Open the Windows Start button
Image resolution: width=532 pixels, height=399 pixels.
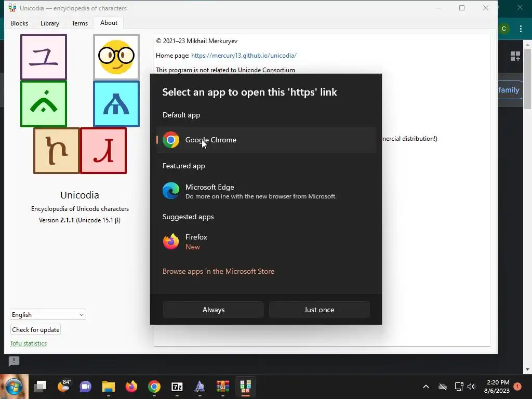coord(14,387)
